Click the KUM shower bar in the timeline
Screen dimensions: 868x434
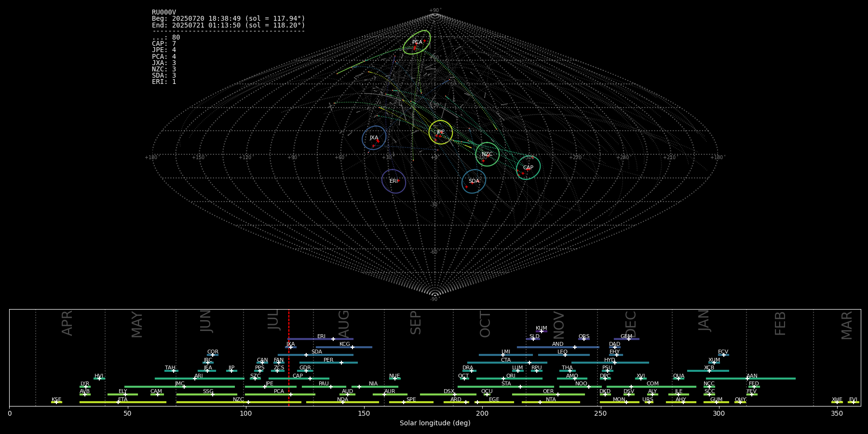point(542,331)
